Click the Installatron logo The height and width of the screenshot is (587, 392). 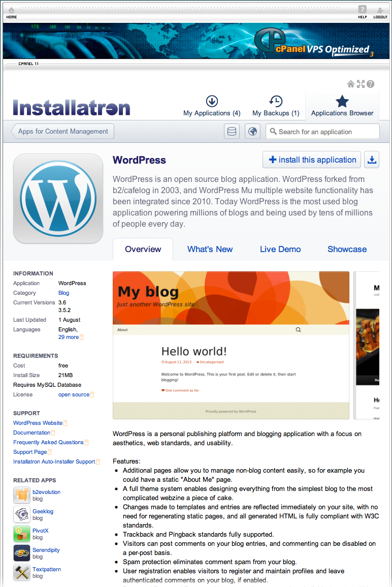click(72, 108)
